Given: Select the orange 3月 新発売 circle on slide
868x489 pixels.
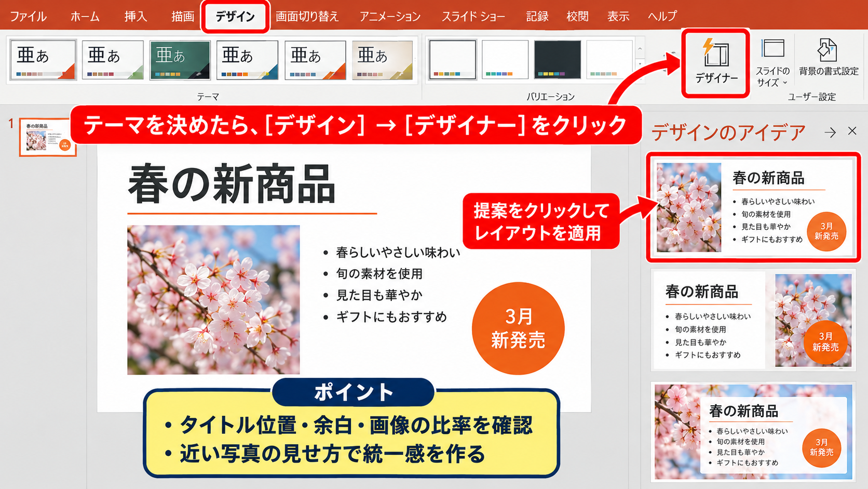Looking at the screenshot, I should 518,328.
